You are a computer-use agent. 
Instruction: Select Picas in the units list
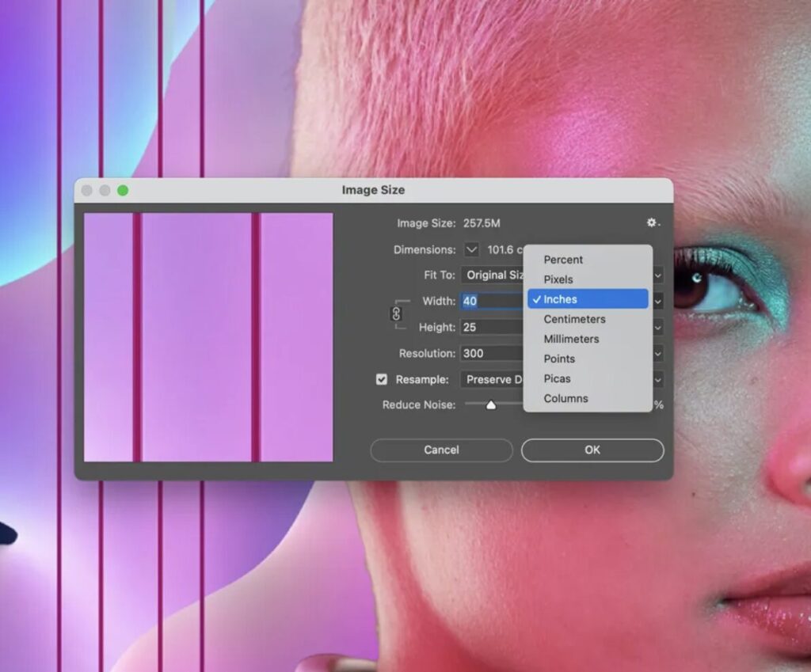557,378
